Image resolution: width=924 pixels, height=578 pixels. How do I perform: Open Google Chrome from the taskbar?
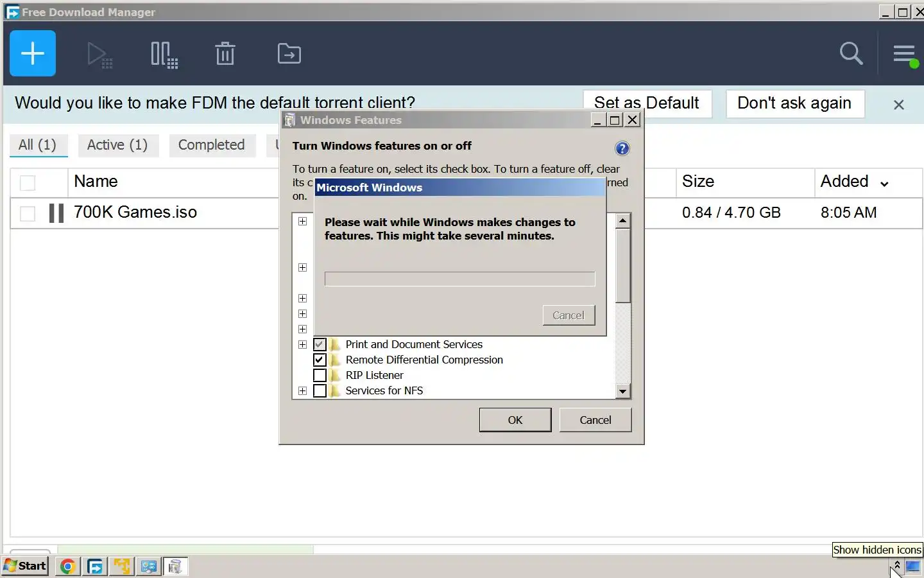(x=68, y=566)
